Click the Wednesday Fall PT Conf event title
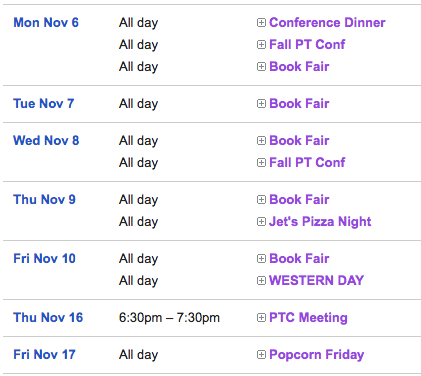The image size is (421, 376). click(x=307, y=163)
